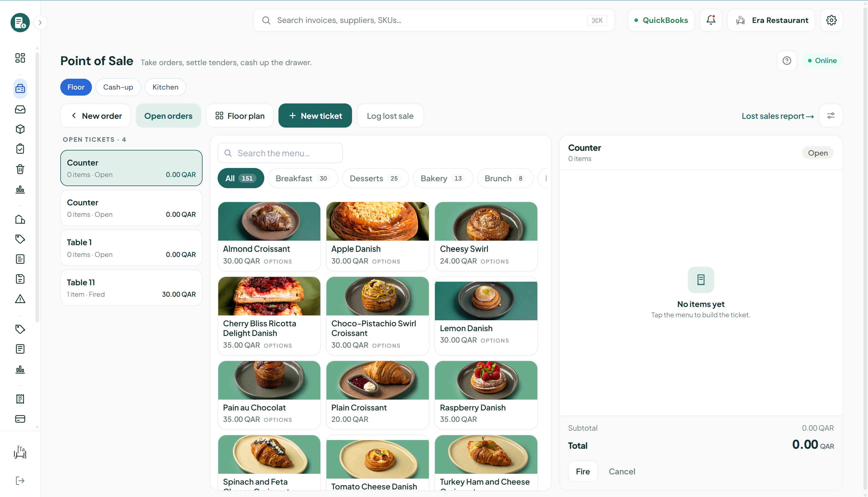Screen dimensions: 868x497
Task: Filter menu by Bakery category
Action: 443,178
